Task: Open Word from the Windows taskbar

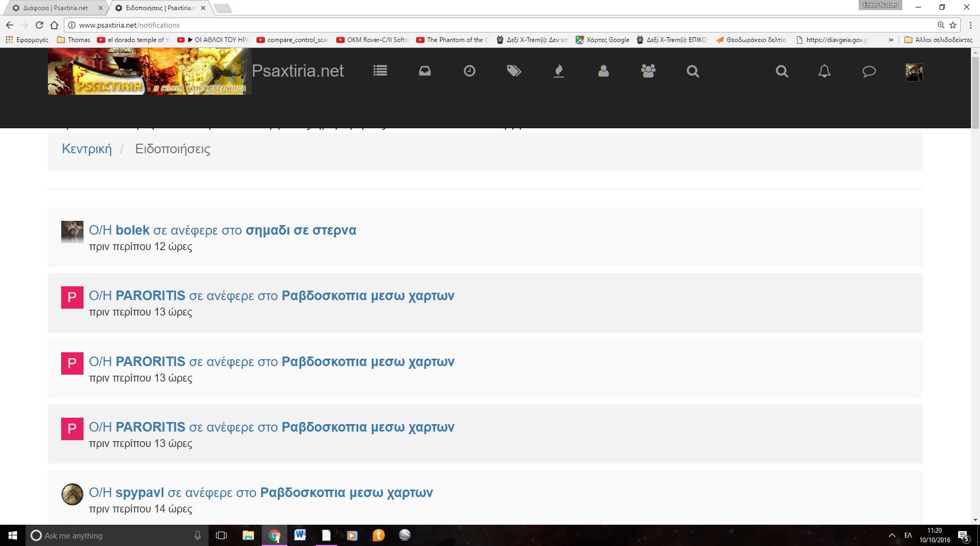Action: pos(300,535)
